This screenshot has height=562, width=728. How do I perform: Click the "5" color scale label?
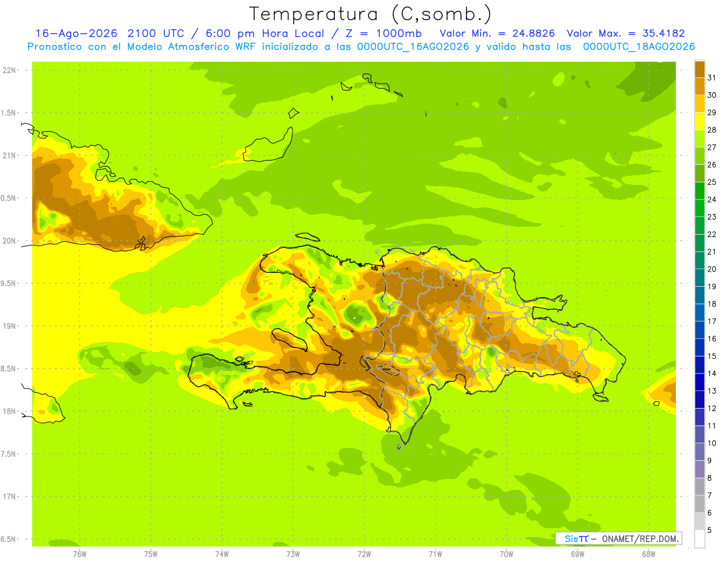point(710,530)
